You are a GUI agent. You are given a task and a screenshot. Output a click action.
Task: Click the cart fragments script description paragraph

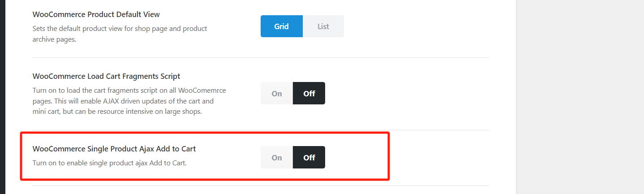129,101
